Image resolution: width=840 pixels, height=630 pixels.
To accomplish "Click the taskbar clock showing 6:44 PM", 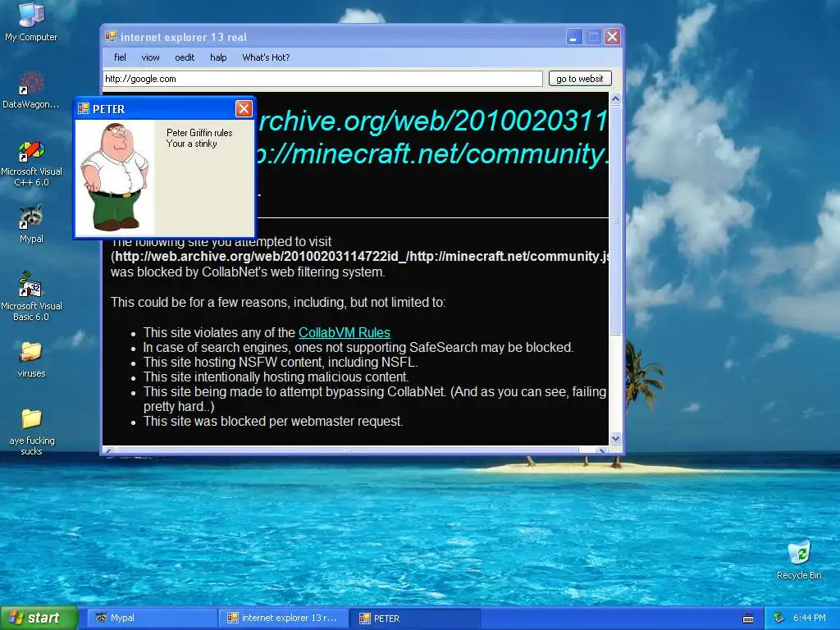I will (810, 619).
